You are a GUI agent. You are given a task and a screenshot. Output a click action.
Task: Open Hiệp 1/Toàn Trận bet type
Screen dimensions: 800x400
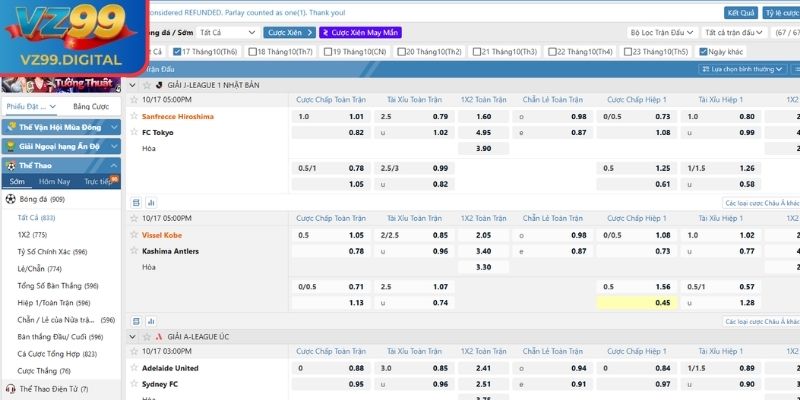[54, 303]
